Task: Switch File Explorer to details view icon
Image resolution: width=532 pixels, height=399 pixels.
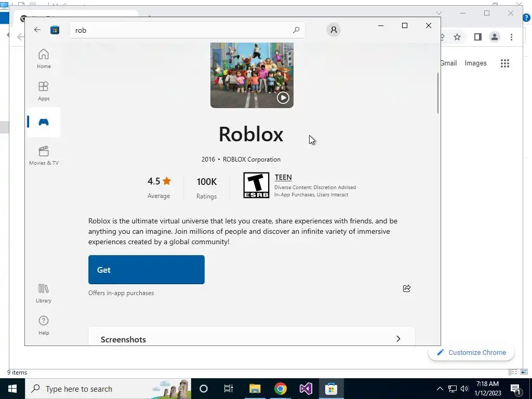Action: pos(512,372)
